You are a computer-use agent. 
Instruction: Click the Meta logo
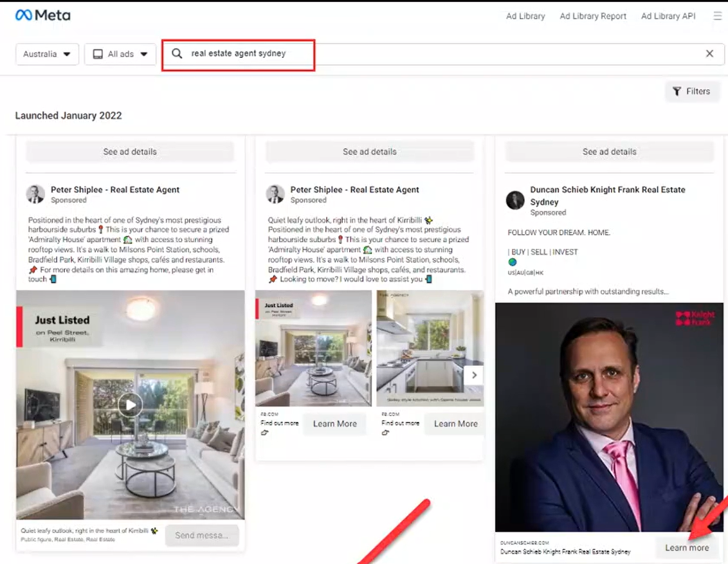click(x=42, y=15)
